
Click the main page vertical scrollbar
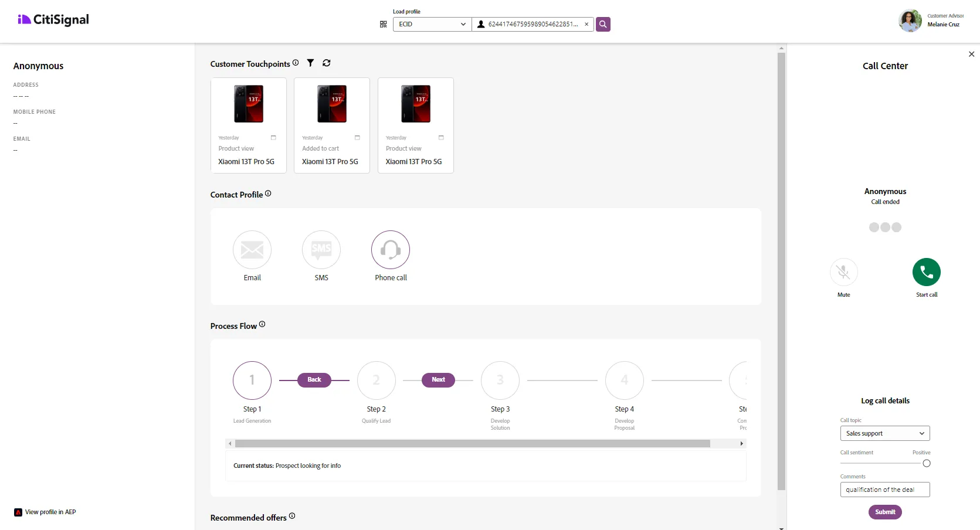[781, 271]
